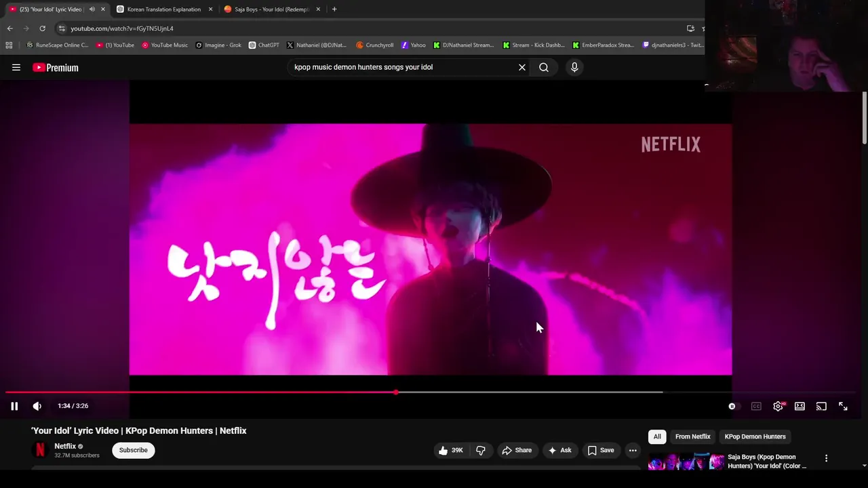This screenshot has height=488, width=868.
Task: Open DJNathaniel Stream Kick bookmark
Action: 463,45
